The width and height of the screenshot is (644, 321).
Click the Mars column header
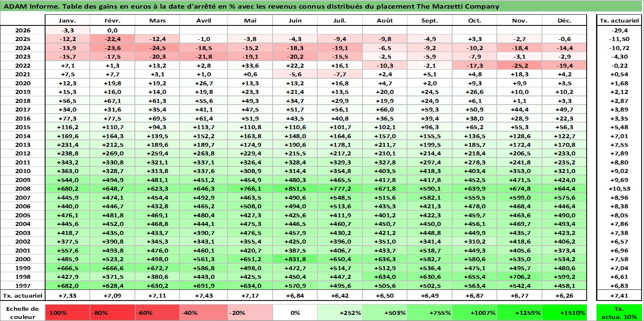[x=157, y=20]
